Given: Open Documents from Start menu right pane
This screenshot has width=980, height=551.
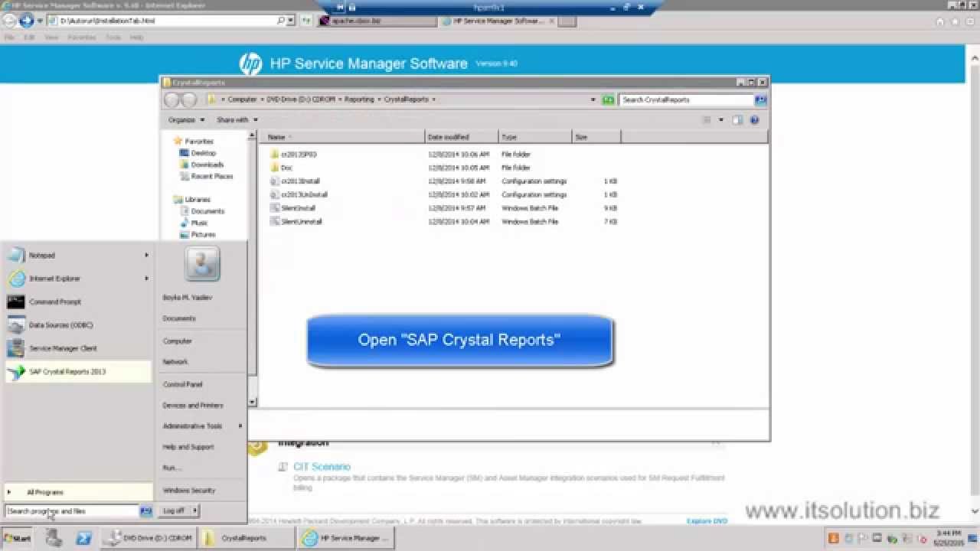Looking at the screenshot, I should click(179, 318).
